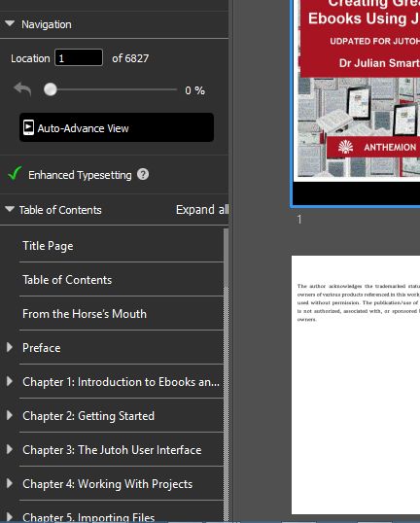
Task: Select Chapter 1: Introduction to Ebooks entry
Action: click(121, 382)
